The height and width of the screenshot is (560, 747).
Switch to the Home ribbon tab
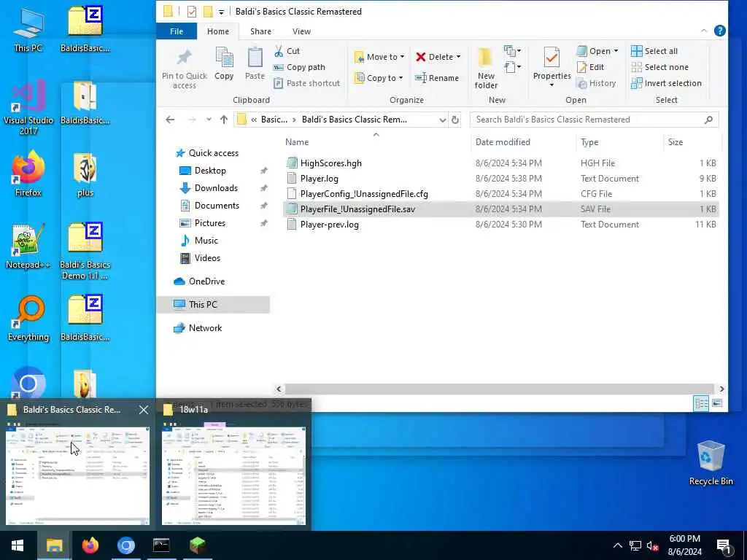pos(217,31)
